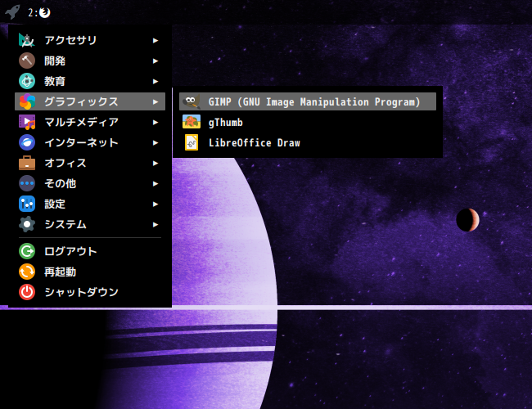Click the Firefox icon on workspace 2
Screen dimensions: 532x409
[44, 12]
